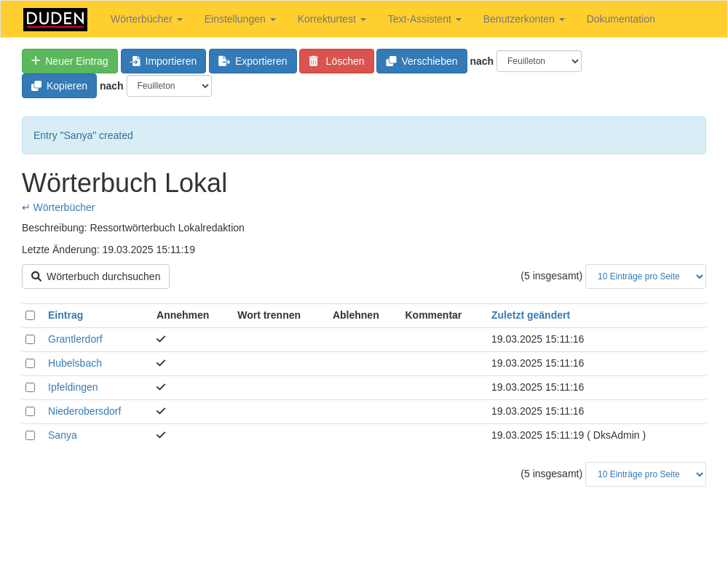Go to the Dokumentation page
728x582 pixels.
click(x=620, y=19)
